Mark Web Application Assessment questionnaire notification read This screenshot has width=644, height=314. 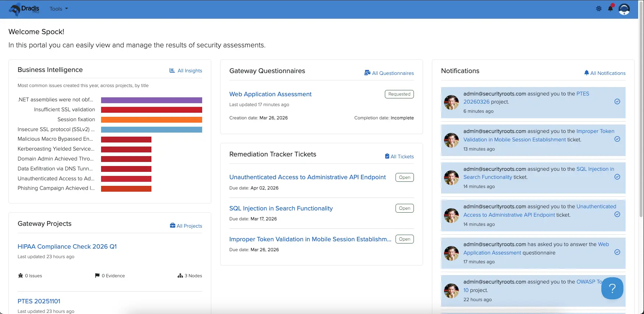[x=617, y=252]
